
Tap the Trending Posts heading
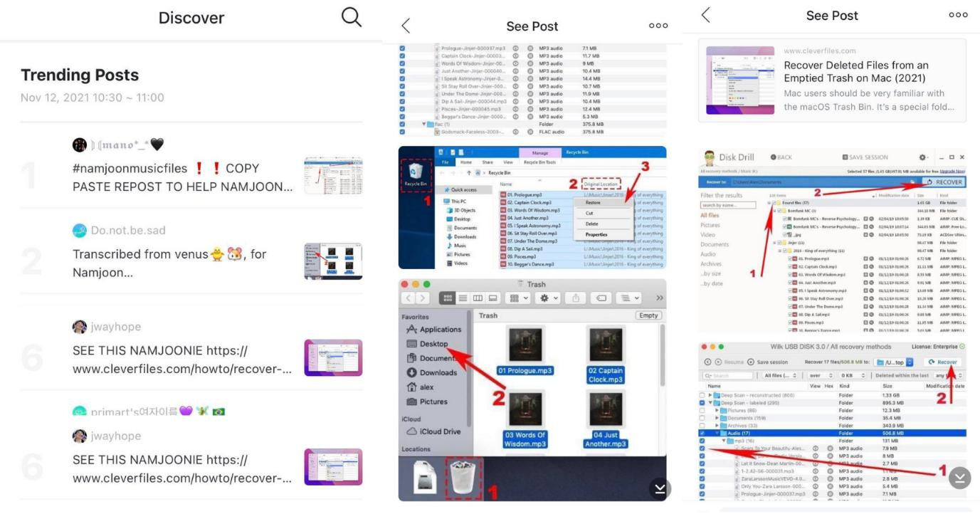(x=80, y=75)
